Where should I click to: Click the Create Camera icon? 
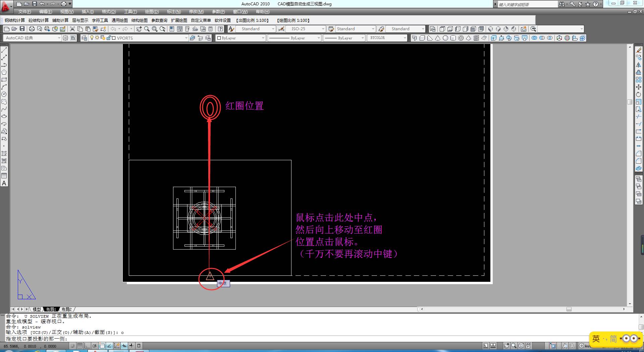[524, 29]
